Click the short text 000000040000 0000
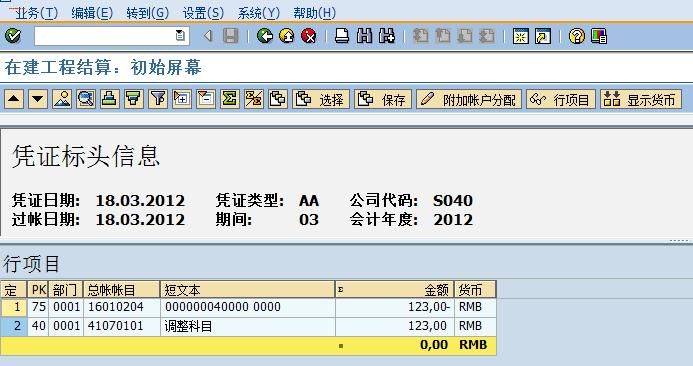Viewport: 693px width, 366px height. pos(223,306)
